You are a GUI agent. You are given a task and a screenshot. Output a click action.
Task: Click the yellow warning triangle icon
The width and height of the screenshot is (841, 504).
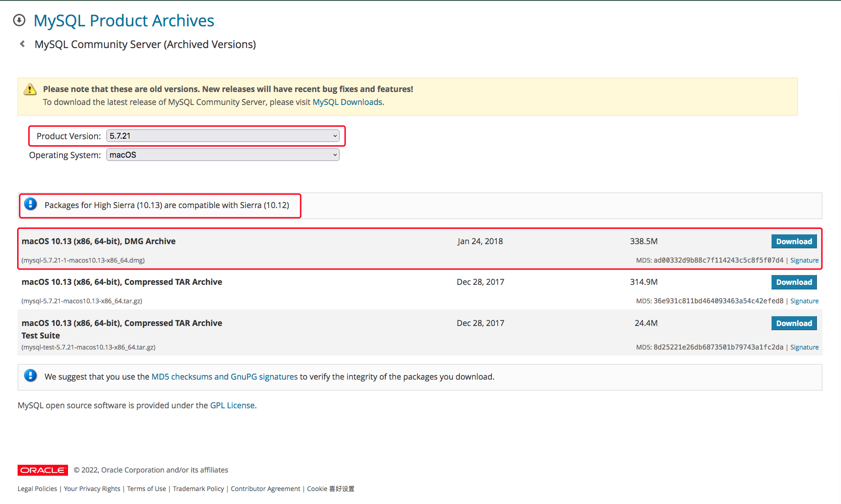pos(30,89)
